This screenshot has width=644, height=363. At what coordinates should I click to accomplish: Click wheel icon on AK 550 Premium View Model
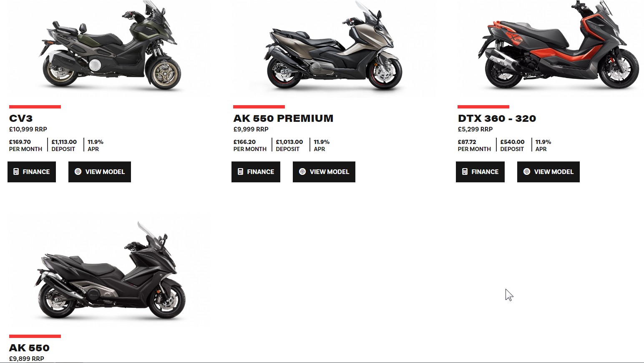[x=302, y=171]
